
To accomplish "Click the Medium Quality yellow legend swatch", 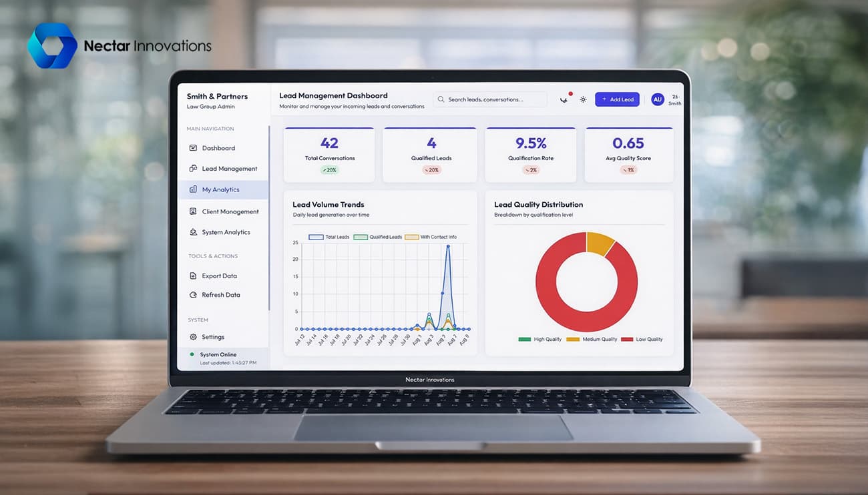I will [572, 339].
